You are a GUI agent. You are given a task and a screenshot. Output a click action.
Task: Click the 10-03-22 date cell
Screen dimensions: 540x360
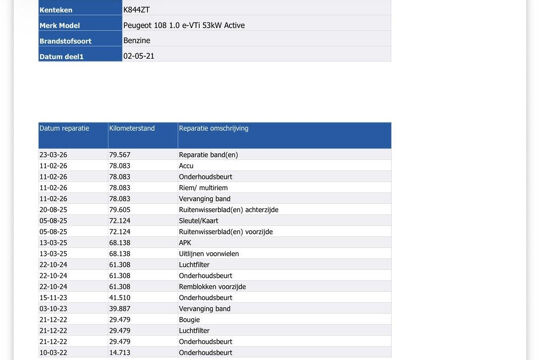pyautogui.click(x=53, y=353)
